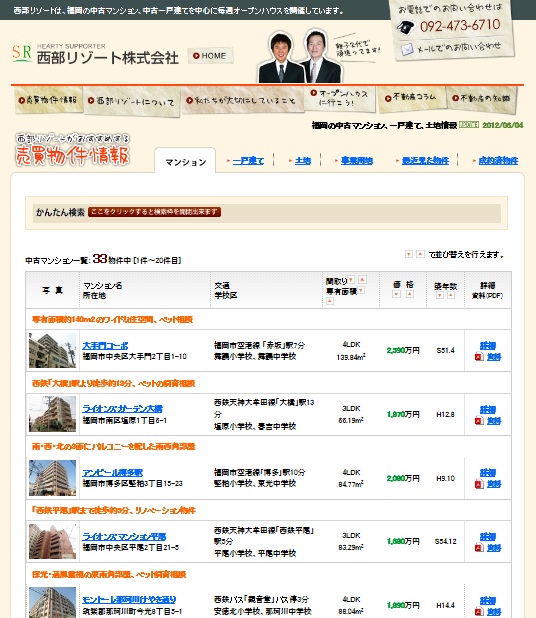
Task: Sort building age ascending arrow
Action: [451, 295]
